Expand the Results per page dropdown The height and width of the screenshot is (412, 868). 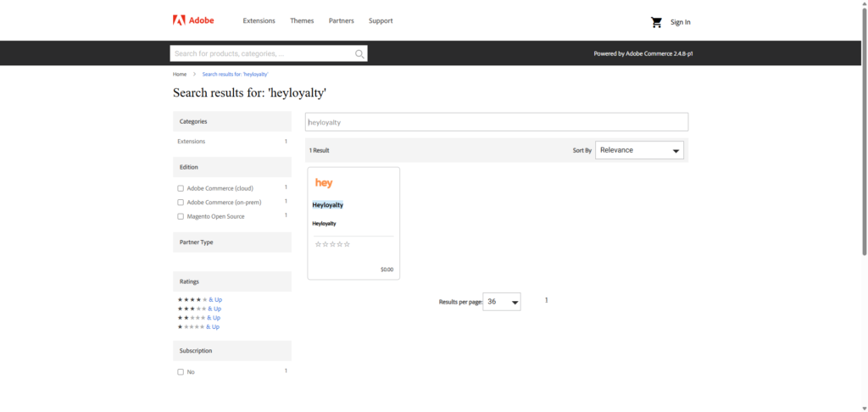point(501,302)
